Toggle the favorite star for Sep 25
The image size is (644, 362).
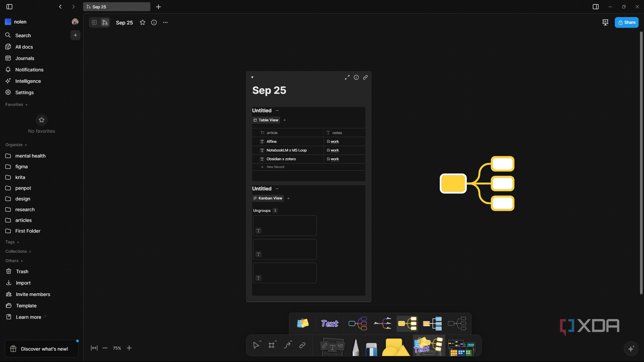coord(142,22)
